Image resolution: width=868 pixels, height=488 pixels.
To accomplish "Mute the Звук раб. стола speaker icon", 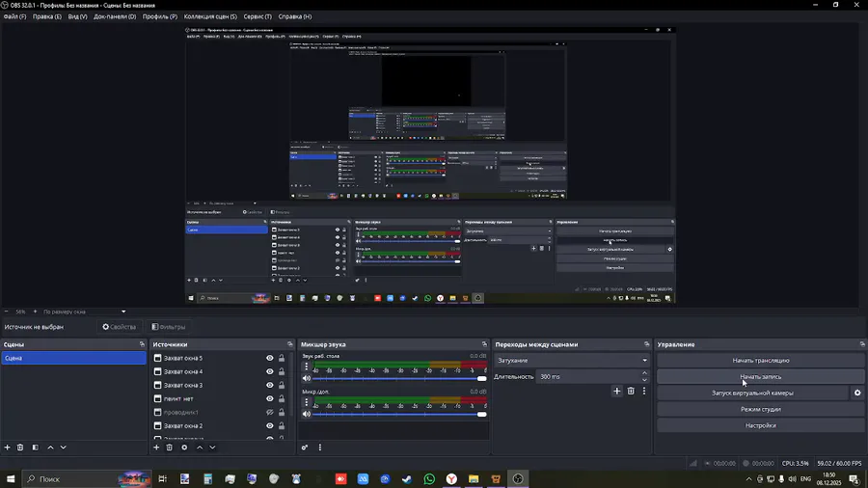I will tap(307, 378).
